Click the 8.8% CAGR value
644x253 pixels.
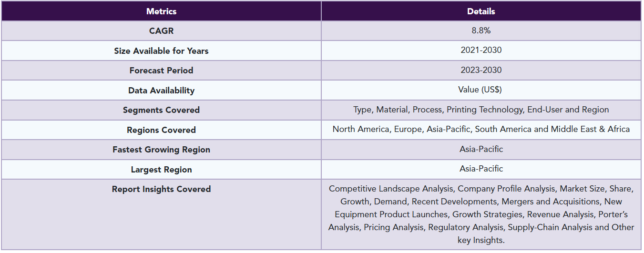click(481, 31)
